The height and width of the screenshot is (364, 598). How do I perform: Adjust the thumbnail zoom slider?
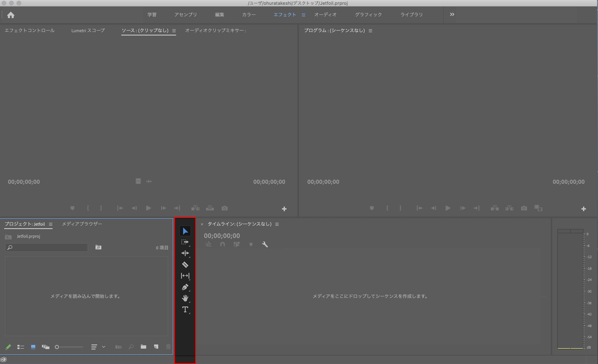[x=57, y=347]
